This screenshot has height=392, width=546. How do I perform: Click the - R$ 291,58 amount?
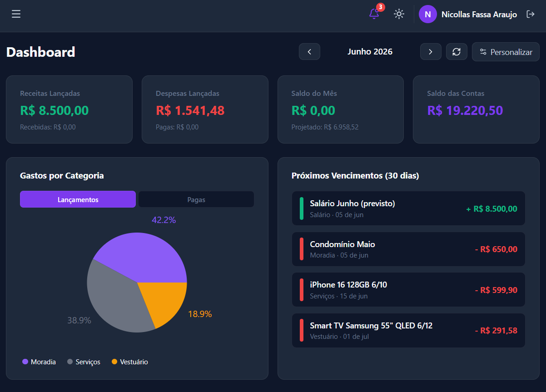[496, 331]
